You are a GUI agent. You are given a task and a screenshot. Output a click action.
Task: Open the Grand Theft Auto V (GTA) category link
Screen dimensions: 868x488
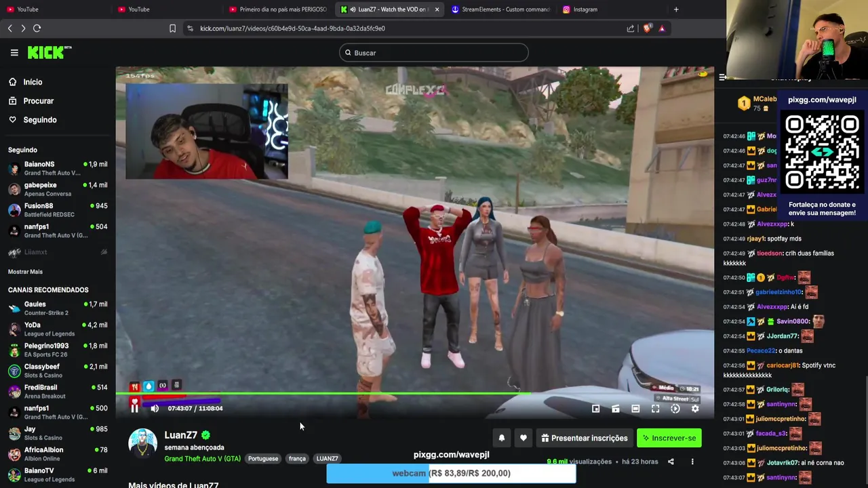click(x=202, y=459)
